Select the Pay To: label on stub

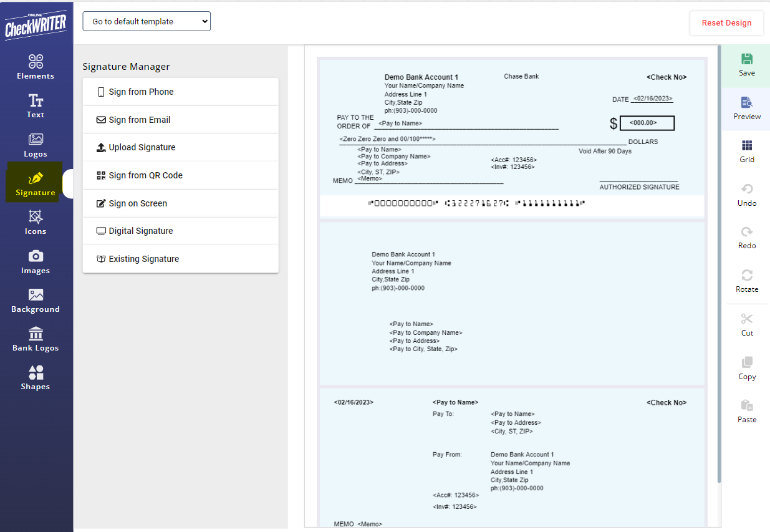443,414
